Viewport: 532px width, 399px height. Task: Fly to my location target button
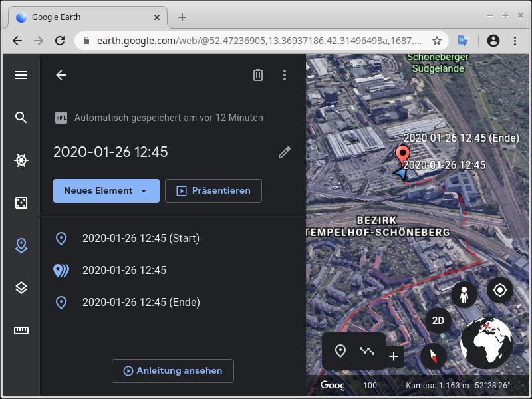tap(500, 290)
